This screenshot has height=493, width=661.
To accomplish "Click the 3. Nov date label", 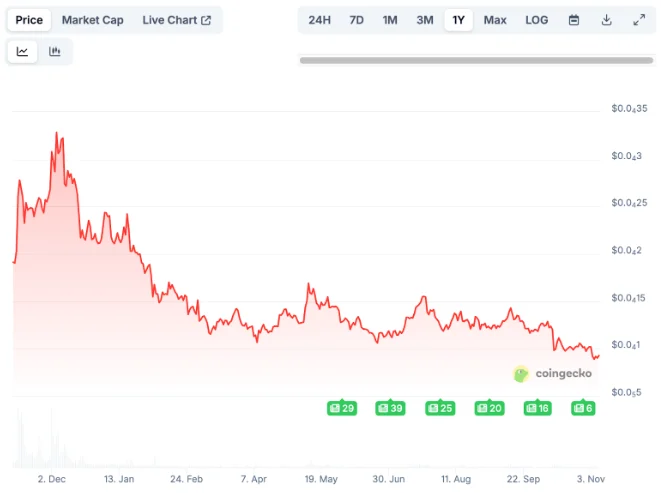I will click(x=591, y=479).
